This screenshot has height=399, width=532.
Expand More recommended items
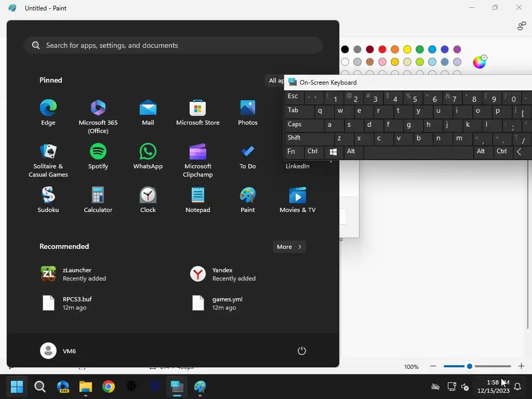[289, 247]
